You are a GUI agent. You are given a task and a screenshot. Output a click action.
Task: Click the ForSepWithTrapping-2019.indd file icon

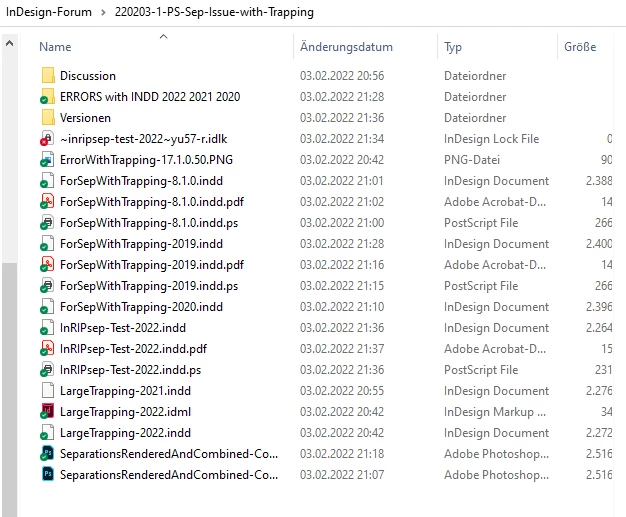coord(48,244)
